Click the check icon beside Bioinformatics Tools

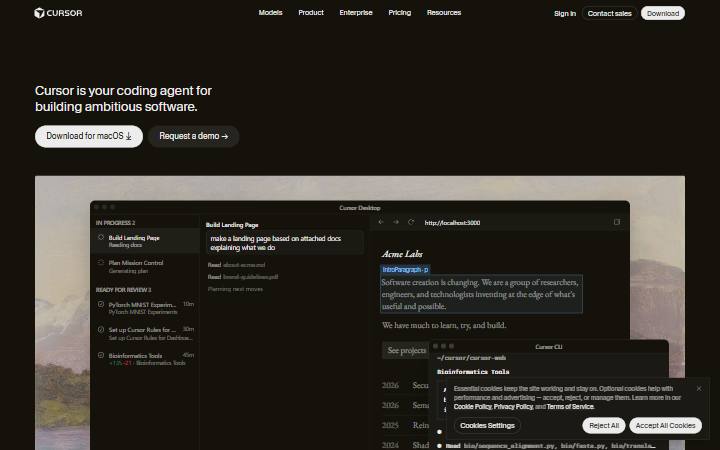pos(101,355)
